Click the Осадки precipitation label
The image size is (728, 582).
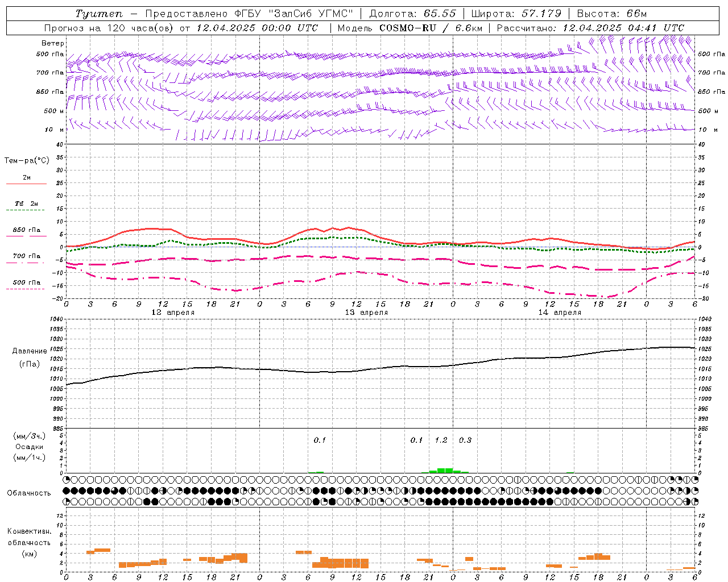click(x=30, y=447)
